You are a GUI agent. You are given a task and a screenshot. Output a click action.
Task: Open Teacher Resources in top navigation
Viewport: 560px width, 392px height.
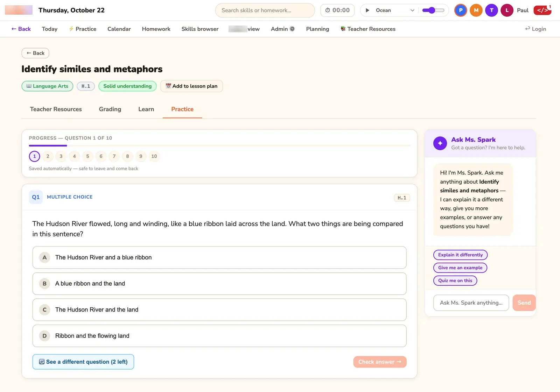[x=368, y=29]
